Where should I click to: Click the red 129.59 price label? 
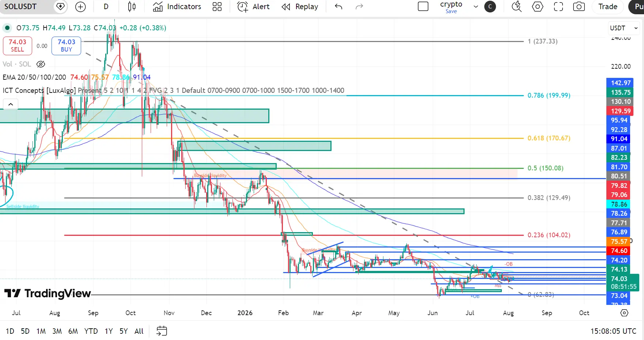[x=620, y=111]
